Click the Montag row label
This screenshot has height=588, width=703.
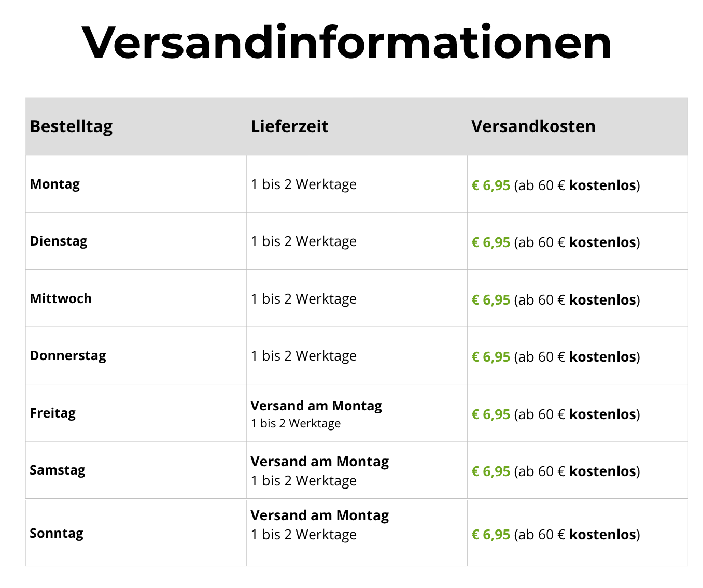(54, 185)
